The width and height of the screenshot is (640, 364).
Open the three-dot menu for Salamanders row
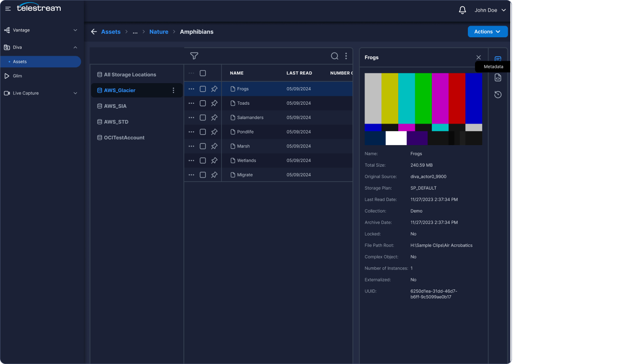pyautogui.click(x=191, y=118)
